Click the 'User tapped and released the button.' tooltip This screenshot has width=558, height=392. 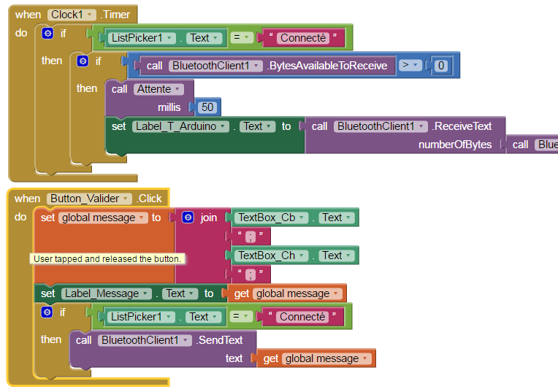point(107,258)
